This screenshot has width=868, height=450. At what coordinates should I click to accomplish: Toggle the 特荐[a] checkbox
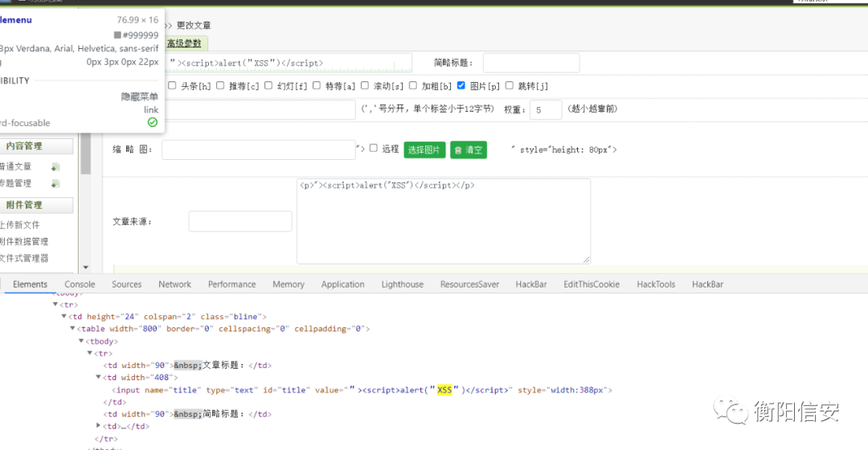point(317,85)
